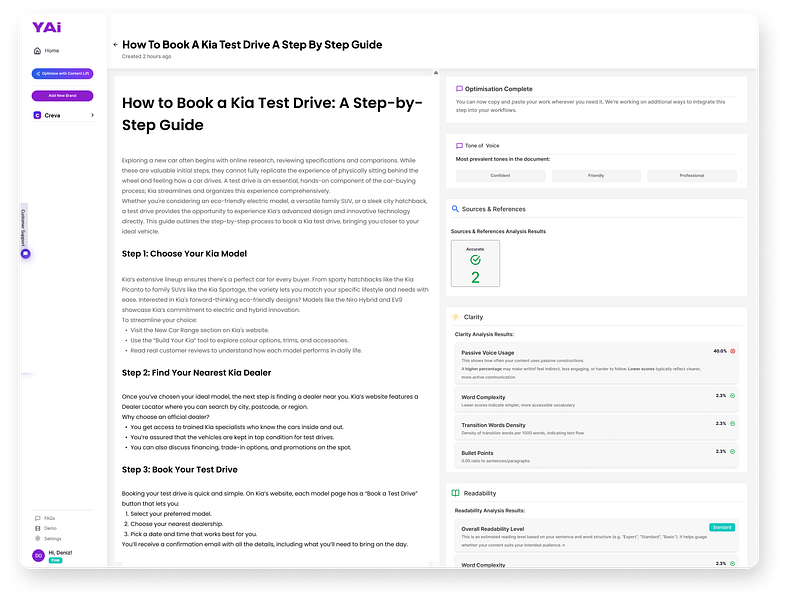The image size is (785, 600).
Task: Click the Accurate sources result card
Action: 475,263
